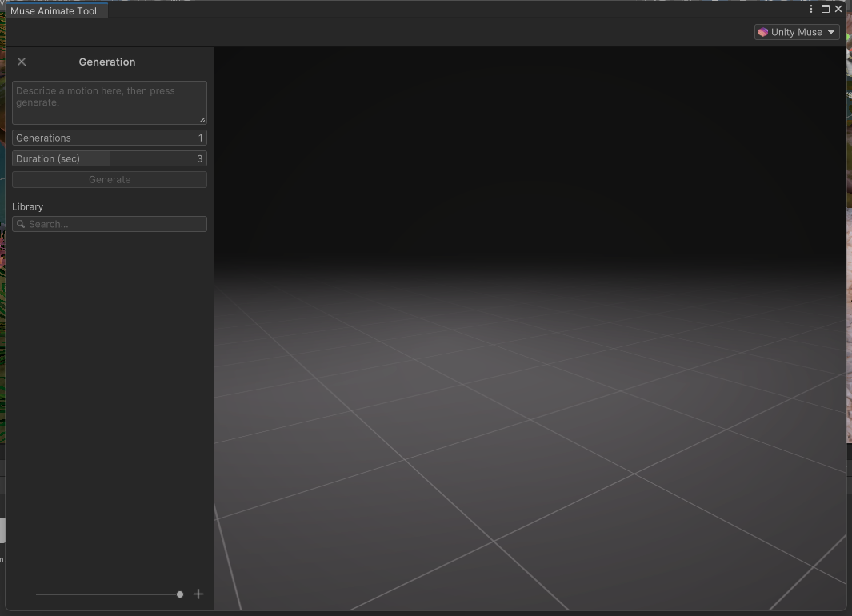Screen dimensions: 852x616
Task: Focus the Library search field
Action: point(115,224)
